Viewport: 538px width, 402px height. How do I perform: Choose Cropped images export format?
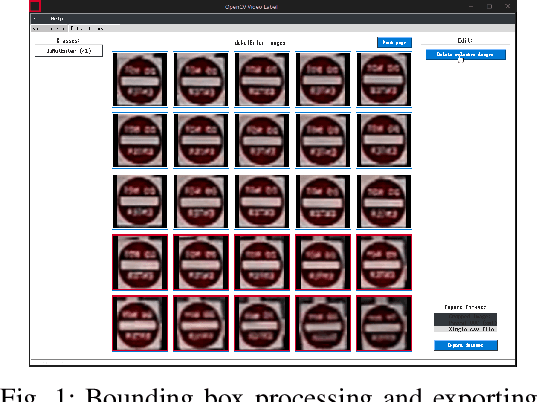click(465, 317)
